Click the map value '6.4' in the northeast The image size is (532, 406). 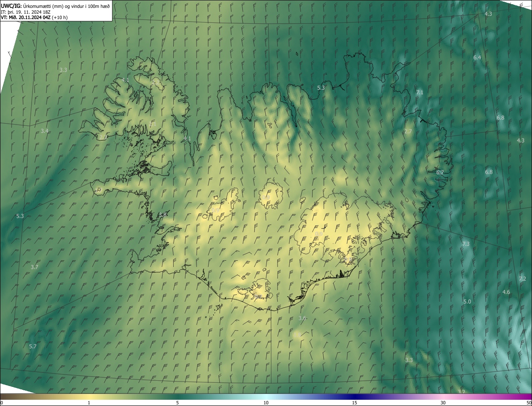click(477, 57)
